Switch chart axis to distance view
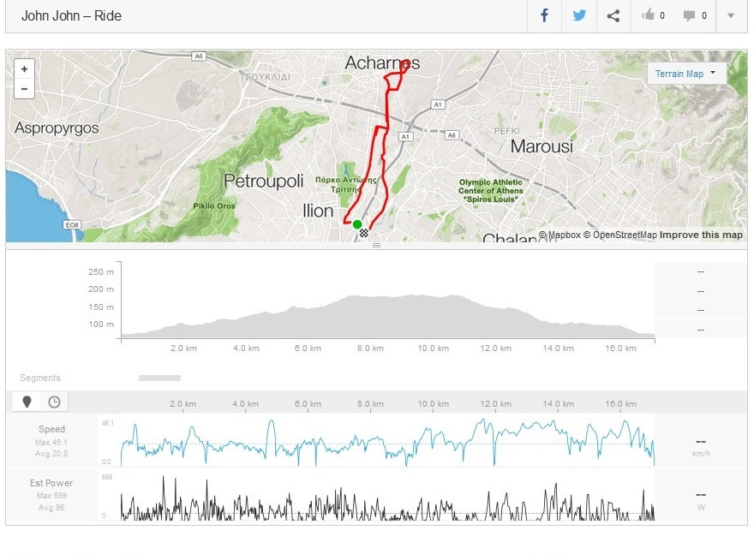This screenshot has width=754, height=560. pos(27,402)
